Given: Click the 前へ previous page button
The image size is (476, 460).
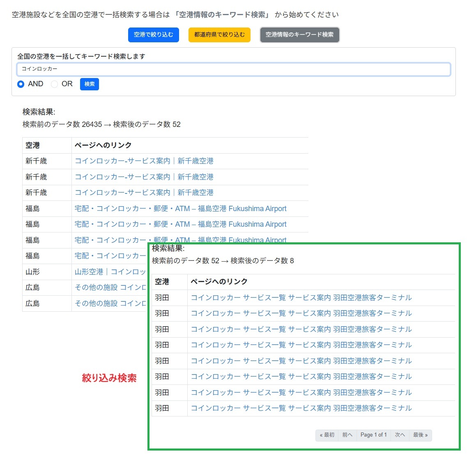Looking at the screenshot, I should tap(347, 435).
